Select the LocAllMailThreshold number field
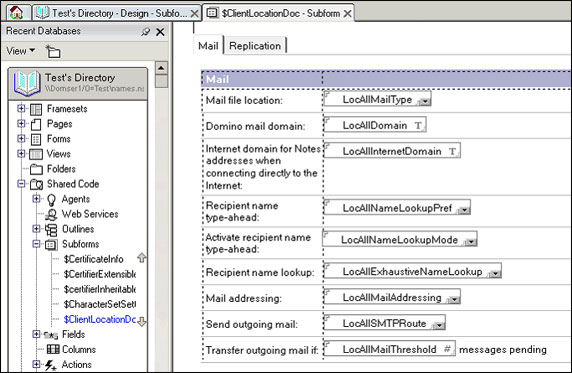Image resolution: width=572 pixels, height=373 pixels. click(x=390, y=349)
